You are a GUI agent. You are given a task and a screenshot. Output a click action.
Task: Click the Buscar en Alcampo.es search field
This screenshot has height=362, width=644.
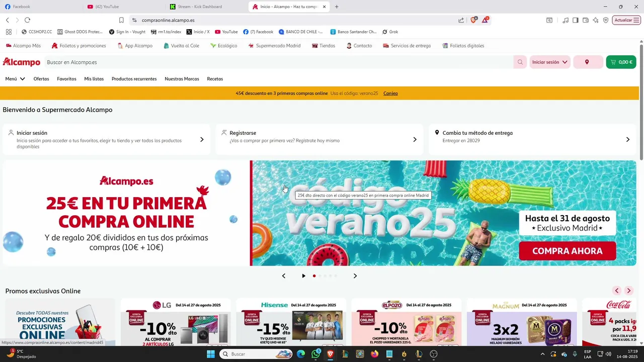(279, 62)
